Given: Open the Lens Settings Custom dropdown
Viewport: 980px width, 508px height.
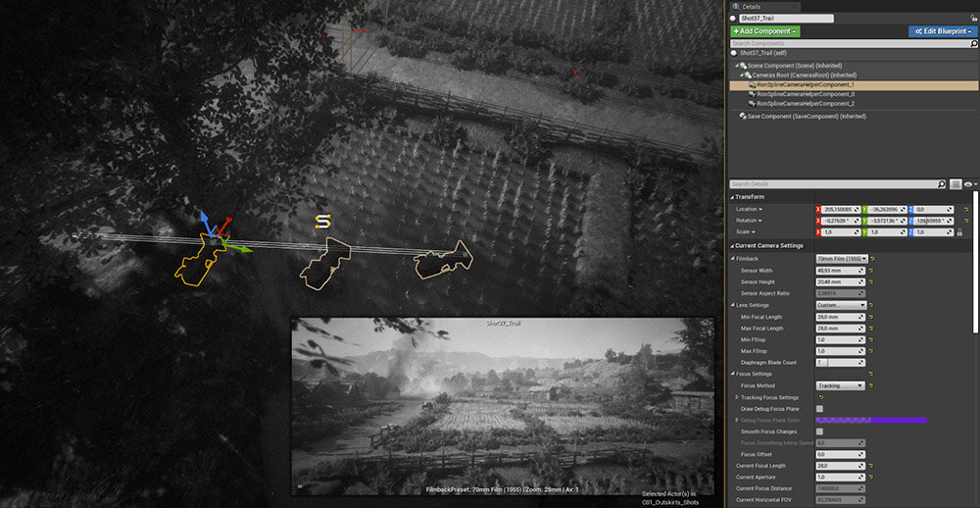Looking at the screenshot, I should coord(841,305).
